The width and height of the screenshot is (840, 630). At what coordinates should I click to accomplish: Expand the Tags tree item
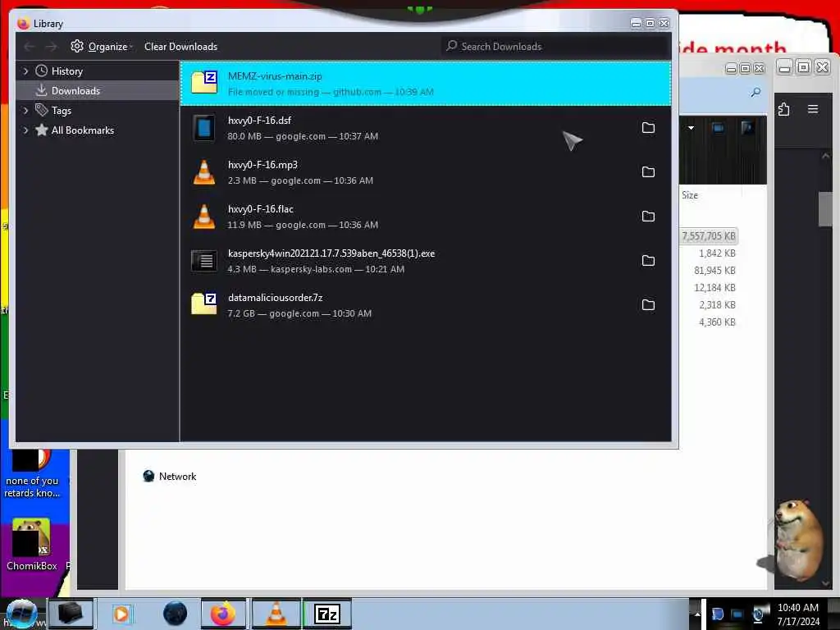click(x=25, y=111)
